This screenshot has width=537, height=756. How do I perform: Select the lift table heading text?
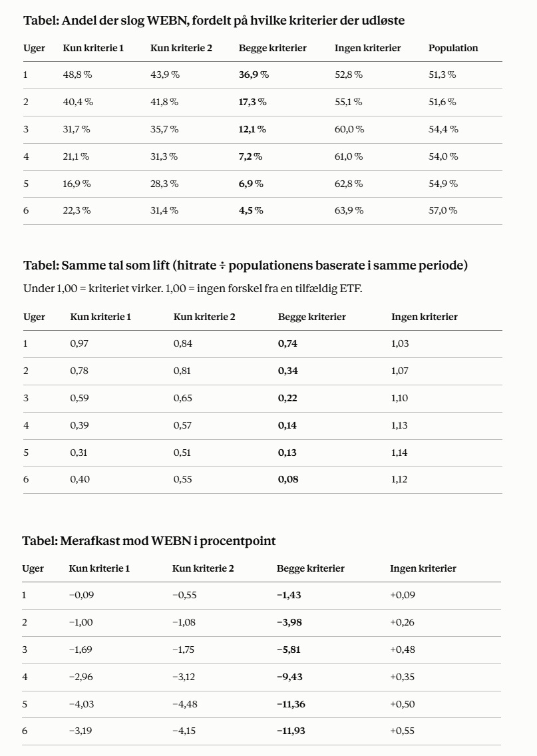246,266
